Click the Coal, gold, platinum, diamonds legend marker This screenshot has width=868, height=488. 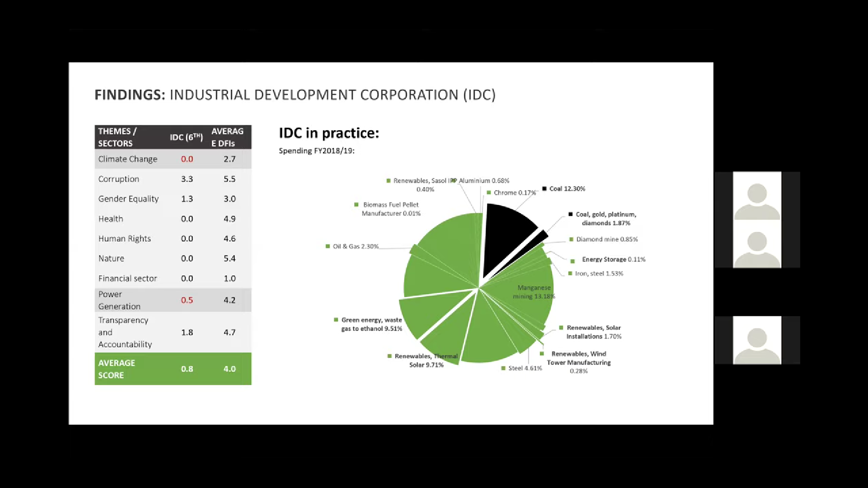[571, 214]
